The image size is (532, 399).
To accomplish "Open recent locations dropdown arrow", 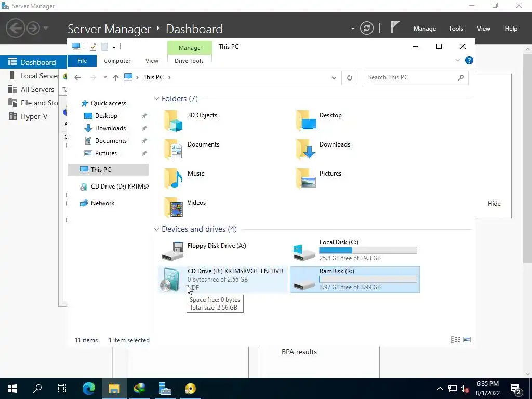I will [x=105, y=77].
